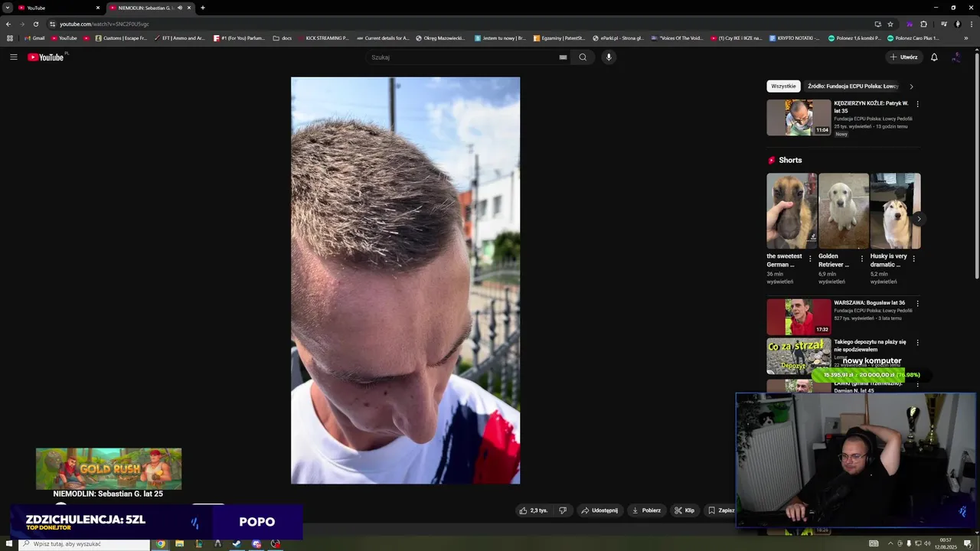This screenshot has height=551, width=980.
Task: Open the YouTube hamburger guide menu
Action: click(13, 57)
